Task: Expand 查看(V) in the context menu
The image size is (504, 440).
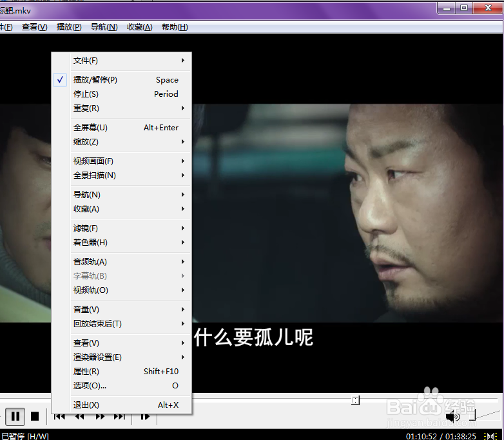Action: pyautogui.click(x=122, y=343)
